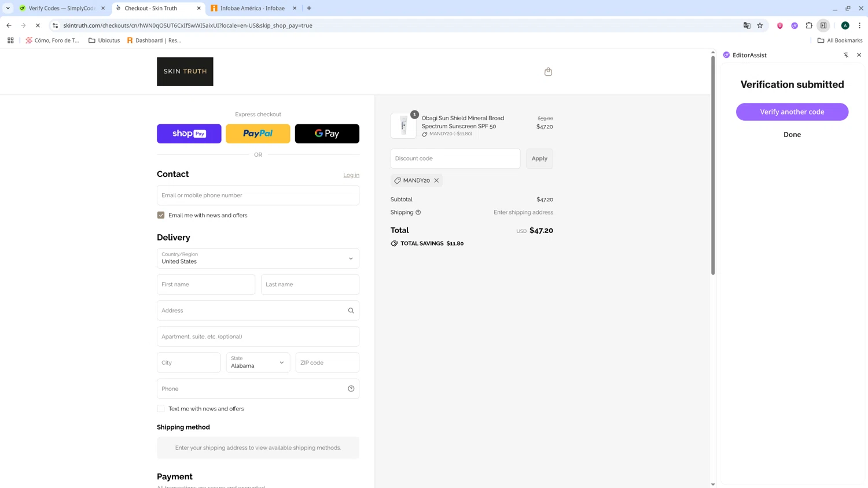
Task: Open the uBlock shield extension icon
Action: (780, 25)
